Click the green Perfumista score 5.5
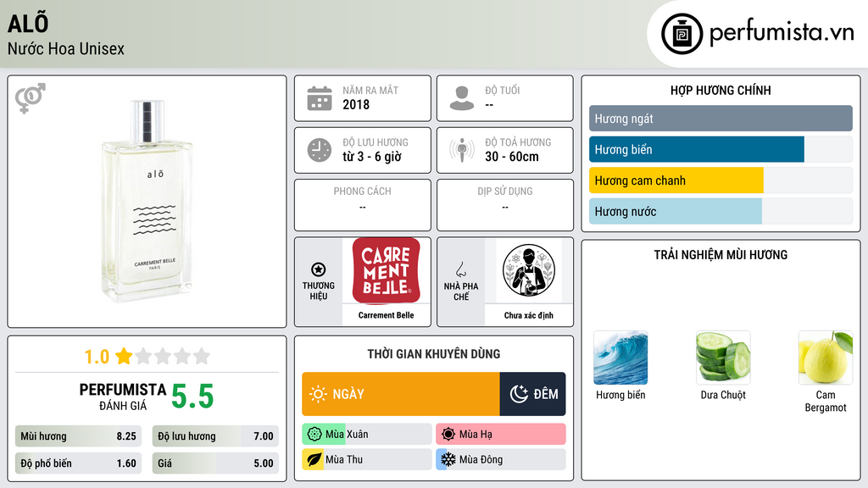This screenshot has width=868, height=488. [192, 396]
